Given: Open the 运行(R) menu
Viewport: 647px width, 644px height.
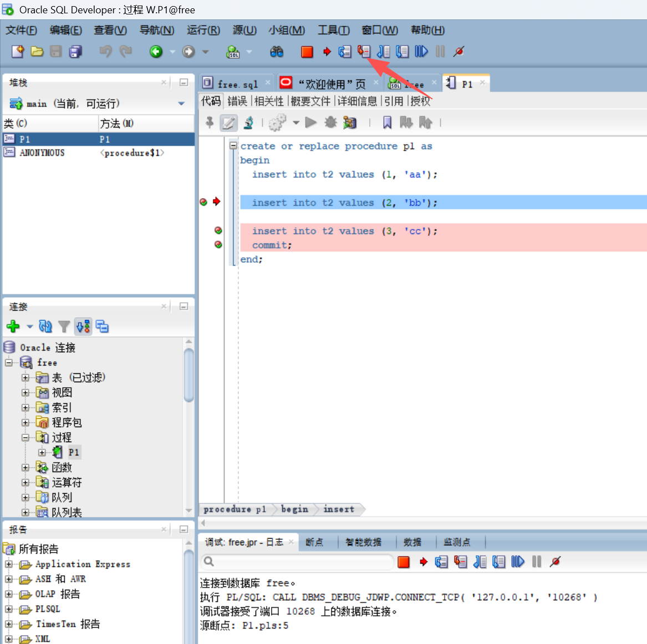Looking at the screenshot, I should tap(203, 30).
